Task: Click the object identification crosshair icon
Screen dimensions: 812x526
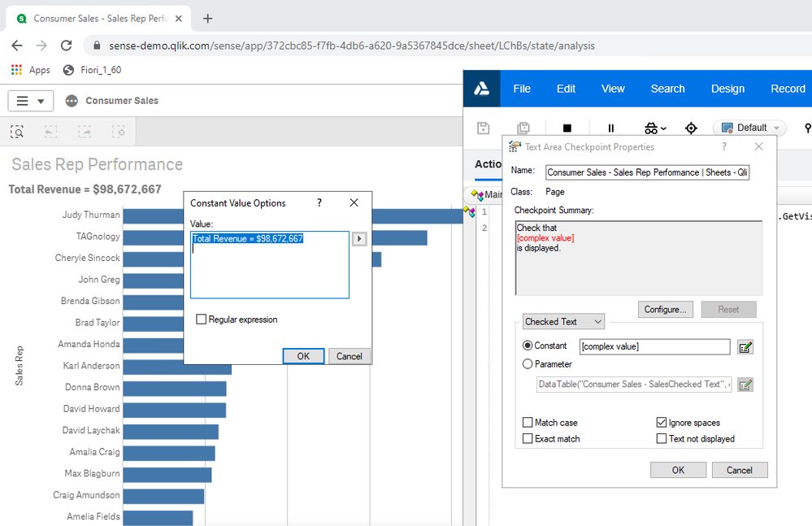Action: [x=691, y=128]
